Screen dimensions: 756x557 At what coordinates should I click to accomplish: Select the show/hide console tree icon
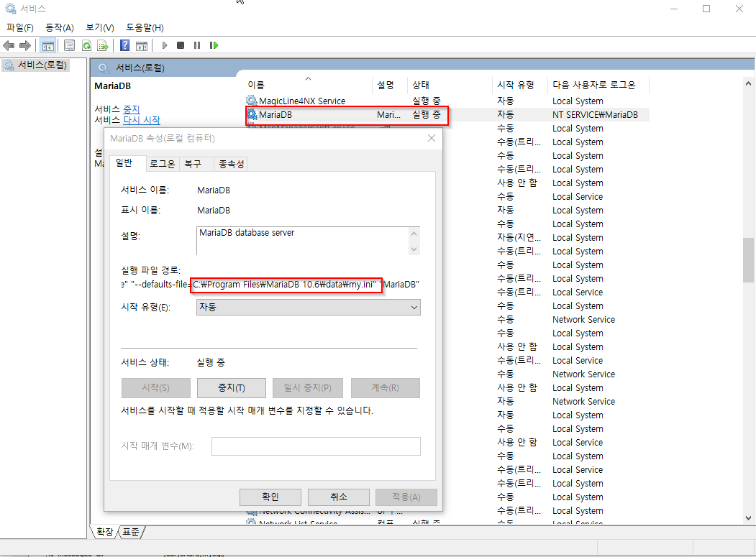(x=47, y=45)
